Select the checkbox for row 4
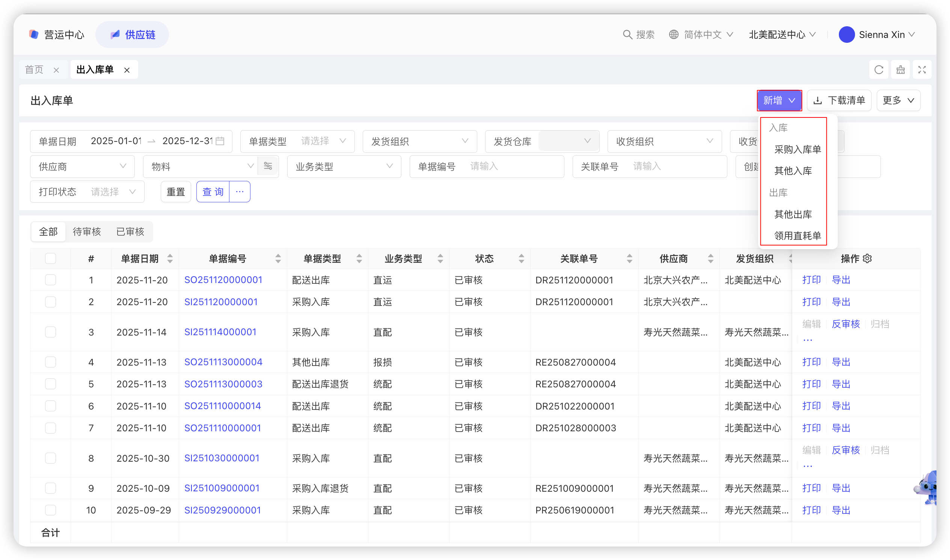Image resolution: width=950 pixels, height=560 pixels. pyautogui.click(x=51, y=362)
